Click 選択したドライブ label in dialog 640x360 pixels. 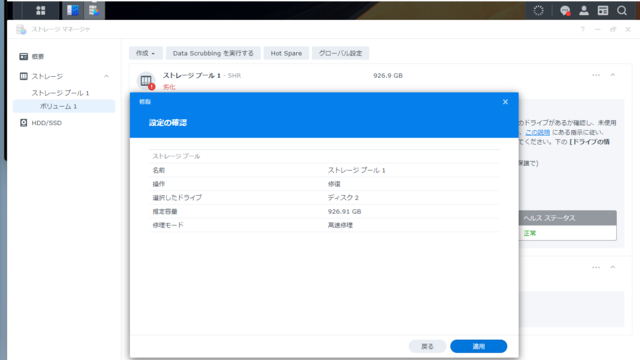pyautogui.click(x=177, y=198)
